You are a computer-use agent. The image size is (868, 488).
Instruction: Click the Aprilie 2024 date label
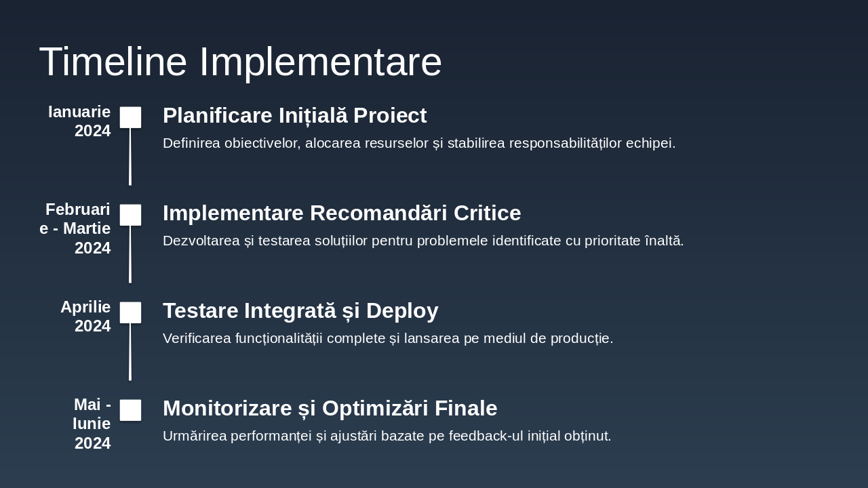(86, 317)
